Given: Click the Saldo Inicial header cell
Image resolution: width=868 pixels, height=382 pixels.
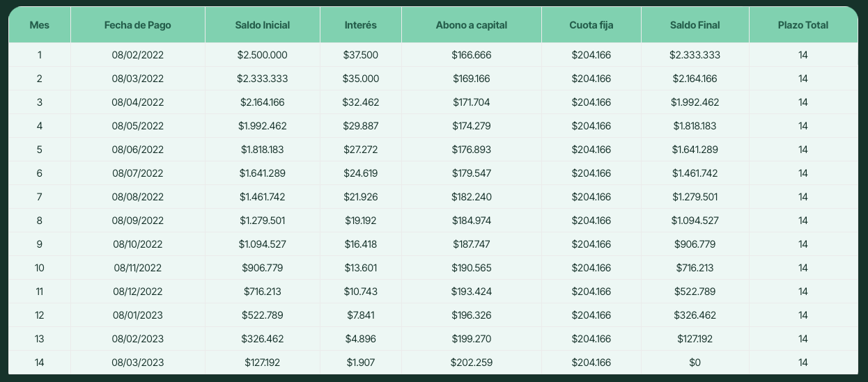Looking at the screenshot, I should click(263, 25).
